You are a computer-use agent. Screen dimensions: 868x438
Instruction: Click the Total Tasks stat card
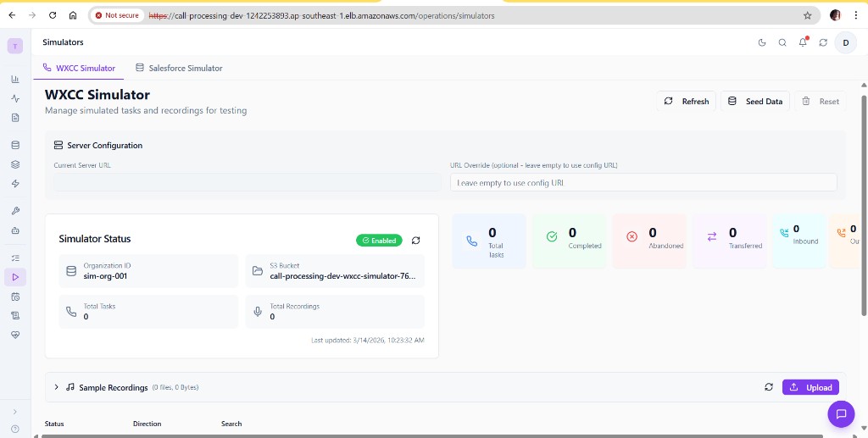[489, 241]
